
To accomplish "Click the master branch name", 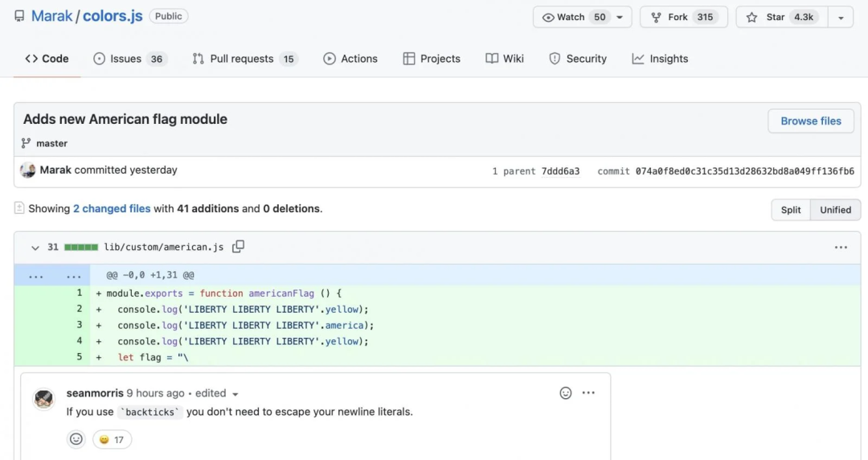I will 51,143.
